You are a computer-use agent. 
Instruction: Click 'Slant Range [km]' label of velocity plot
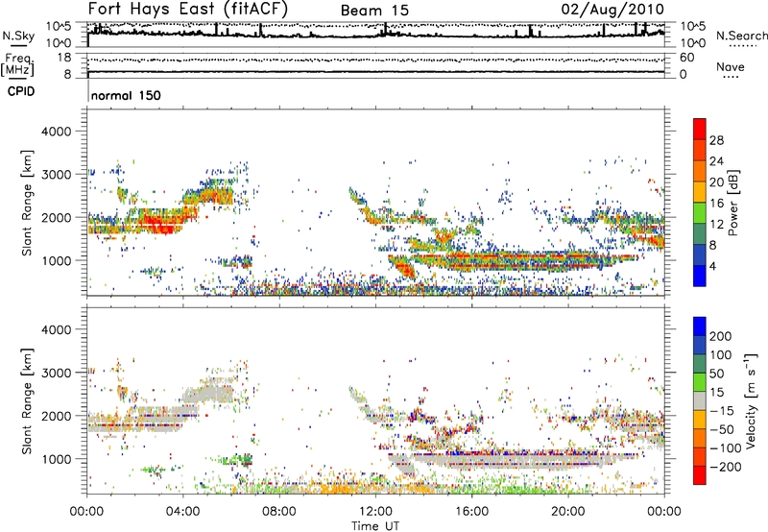click(x=27, y=401)
